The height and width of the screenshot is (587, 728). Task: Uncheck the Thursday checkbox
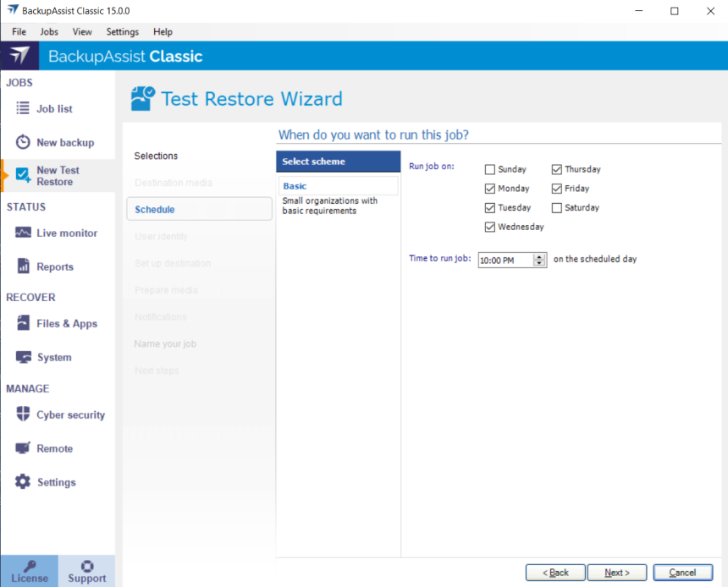coord(557,169)
